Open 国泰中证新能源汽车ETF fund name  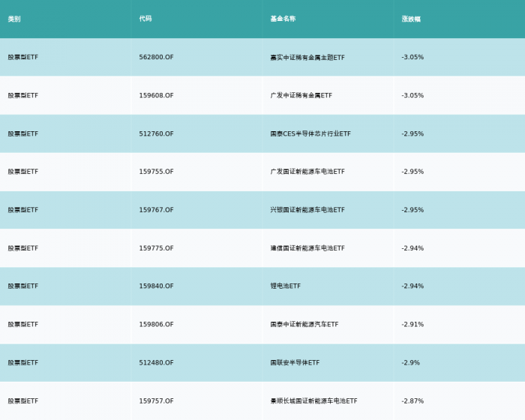304,324
